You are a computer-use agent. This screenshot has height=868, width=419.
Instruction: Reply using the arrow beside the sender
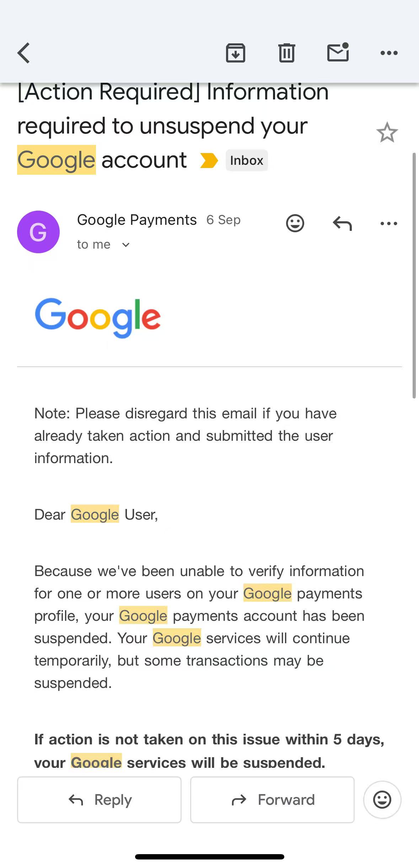(x=342, y=223)
